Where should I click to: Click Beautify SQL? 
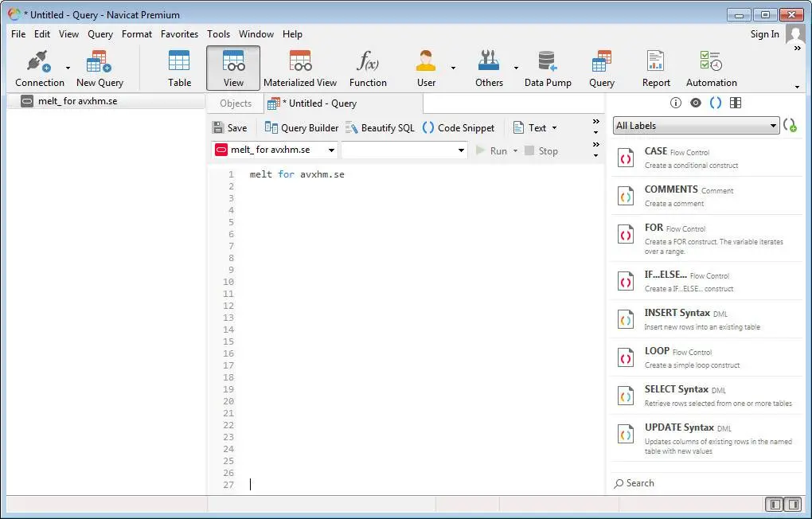coord(380,128)
